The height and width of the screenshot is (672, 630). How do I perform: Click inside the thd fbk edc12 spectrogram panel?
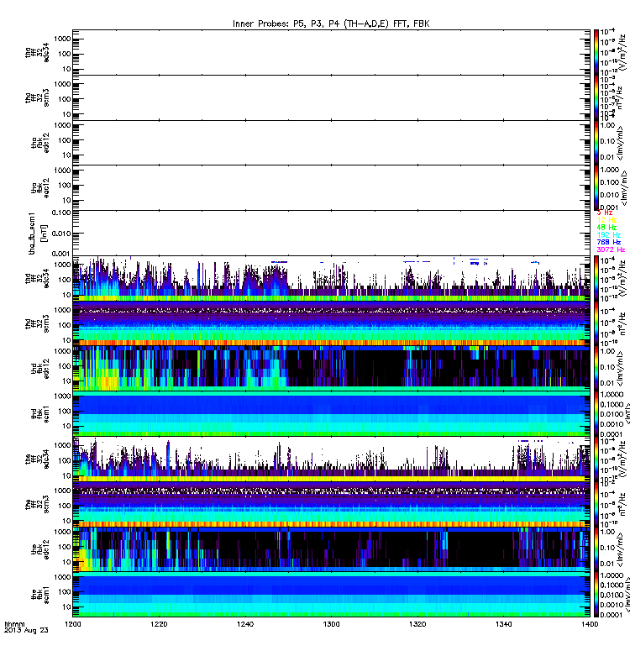331,369
